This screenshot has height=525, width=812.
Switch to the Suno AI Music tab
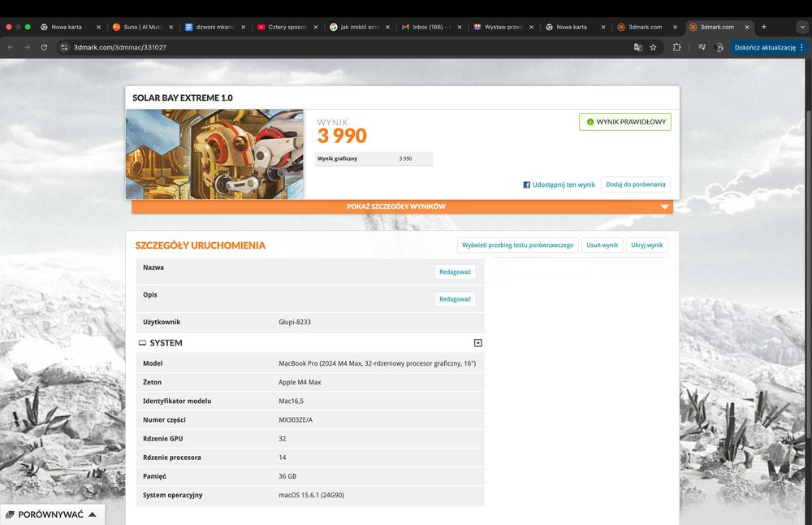click(x=142, y=27)
